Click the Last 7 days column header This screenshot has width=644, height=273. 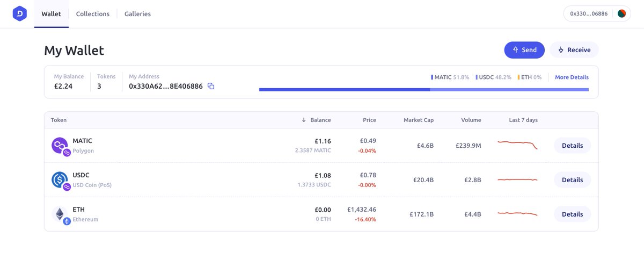tap(523, 120)
